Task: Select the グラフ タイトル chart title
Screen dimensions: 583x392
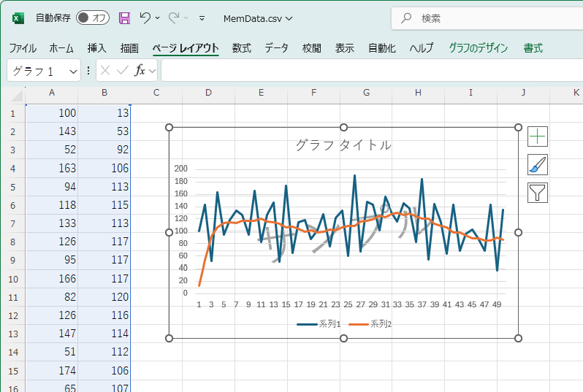Action: click(343, 145)
